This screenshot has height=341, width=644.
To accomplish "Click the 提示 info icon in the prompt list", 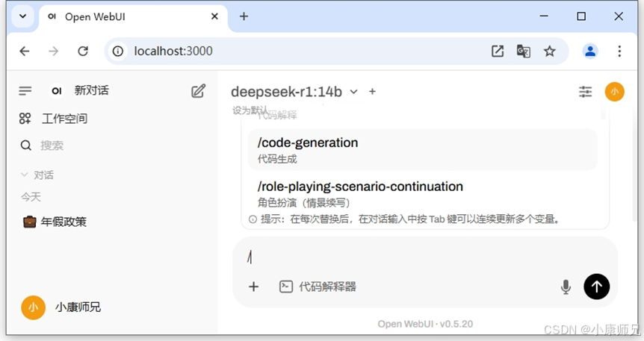I will (253, 219).
